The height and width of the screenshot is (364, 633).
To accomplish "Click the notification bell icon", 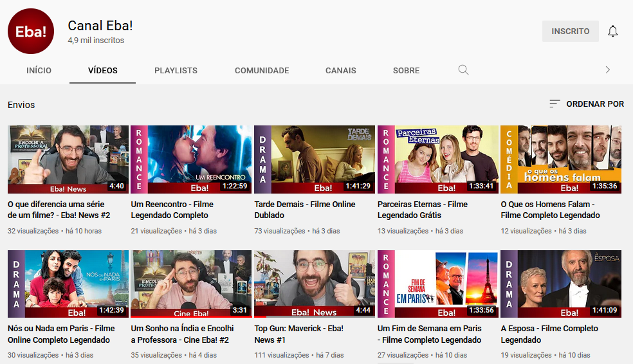I will (612, 32).
